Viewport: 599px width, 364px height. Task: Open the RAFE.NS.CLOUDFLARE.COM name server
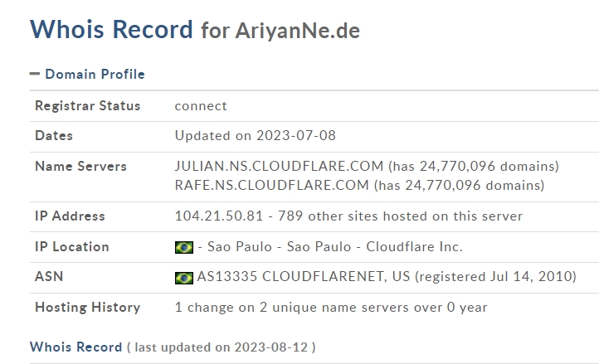271,185
